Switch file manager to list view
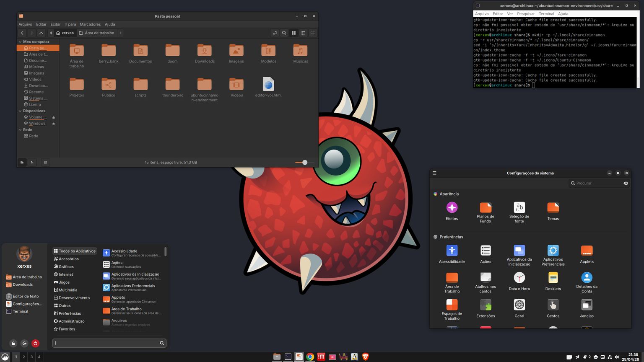The width and height of the screenshot is (644, 362). tap(303, 33)
